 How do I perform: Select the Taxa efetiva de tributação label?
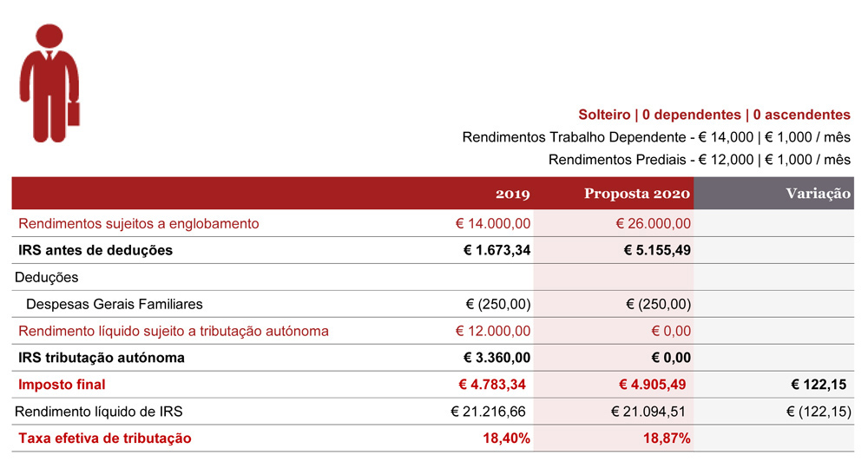[x=105, y=439]
